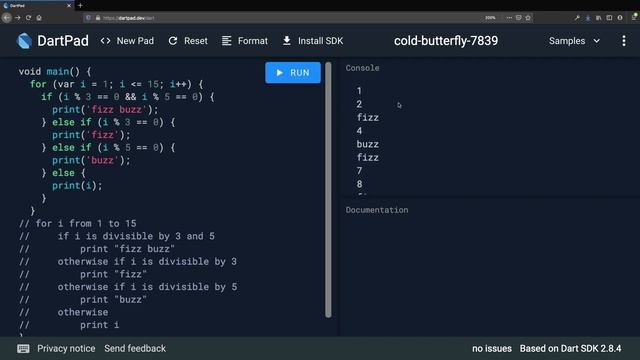Click the tracking protection shield icon
The height and width of the screenshot is (360, 640).
point(88,18)
